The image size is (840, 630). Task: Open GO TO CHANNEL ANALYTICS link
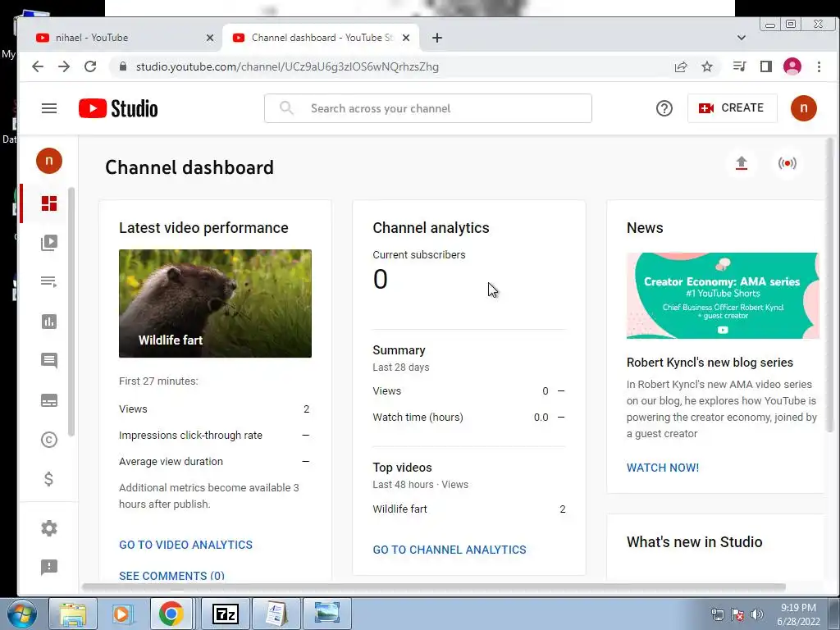(x=450, y=550)
